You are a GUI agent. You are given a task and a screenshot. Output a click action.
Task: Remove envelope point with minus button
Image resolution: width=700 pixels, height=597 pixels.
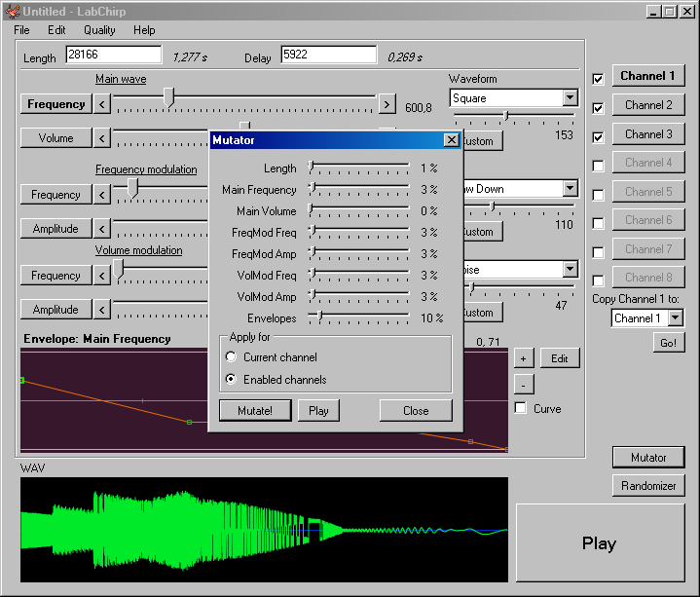tap(523, 385)
